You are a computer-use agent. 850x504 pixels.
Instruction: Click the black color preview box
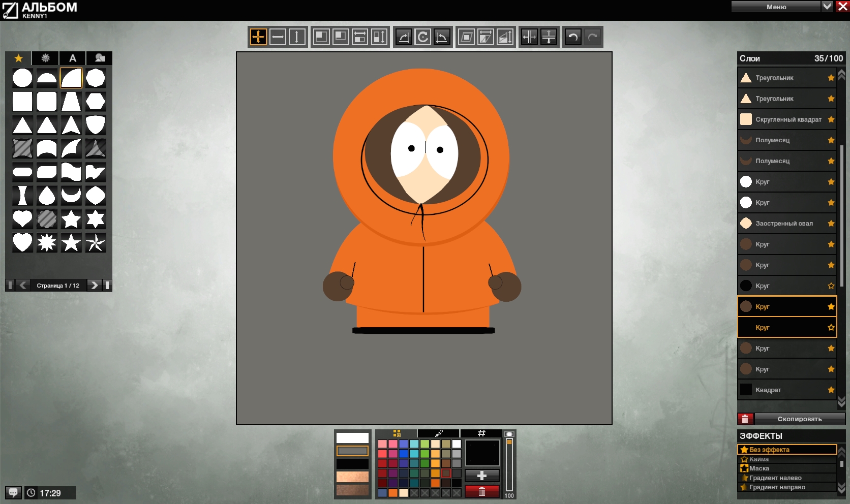pos(482,453)
